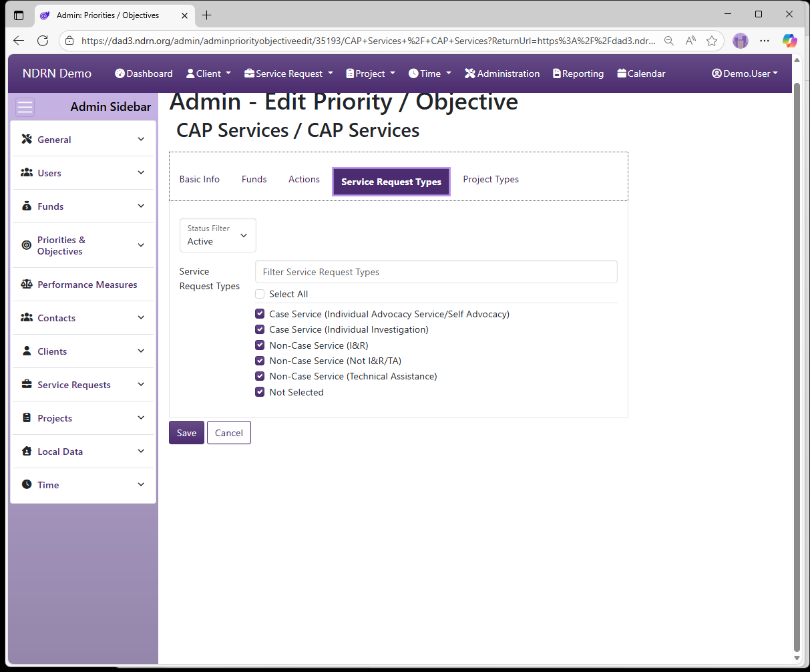Expand the Clients sidebar chevron
Image resolution: width=810 pixels, height=672 pixels.
141,351
